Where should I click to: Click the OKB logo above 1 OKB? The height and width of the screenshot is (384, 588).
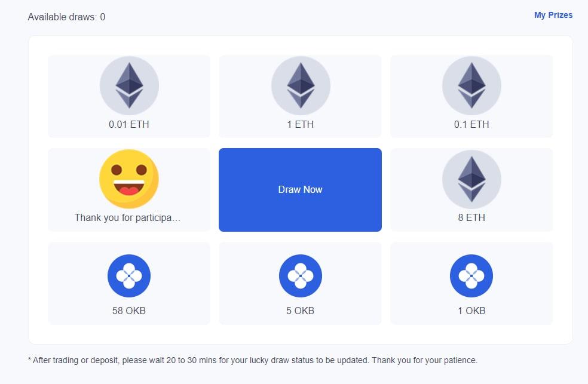471,276
